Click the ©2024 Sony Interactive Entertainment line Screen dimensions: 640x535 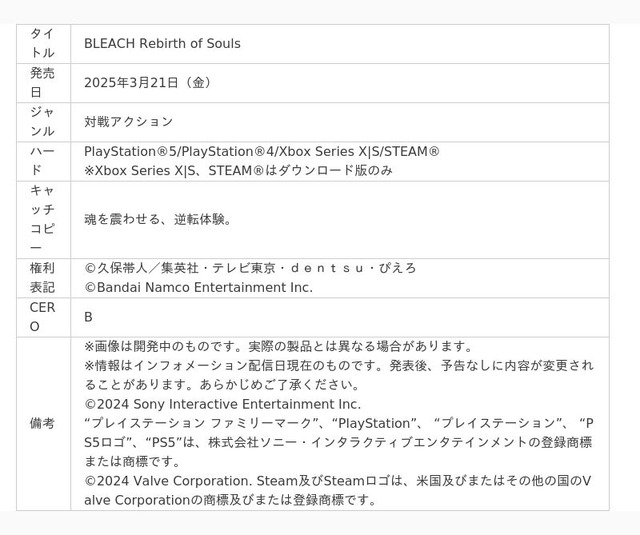[222, 404]
